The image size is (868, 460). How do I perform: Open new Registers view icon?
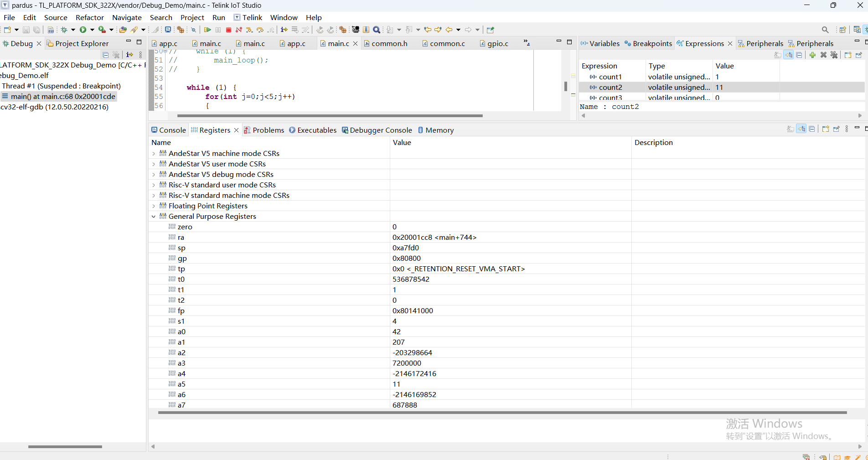[x=826, y=129]
